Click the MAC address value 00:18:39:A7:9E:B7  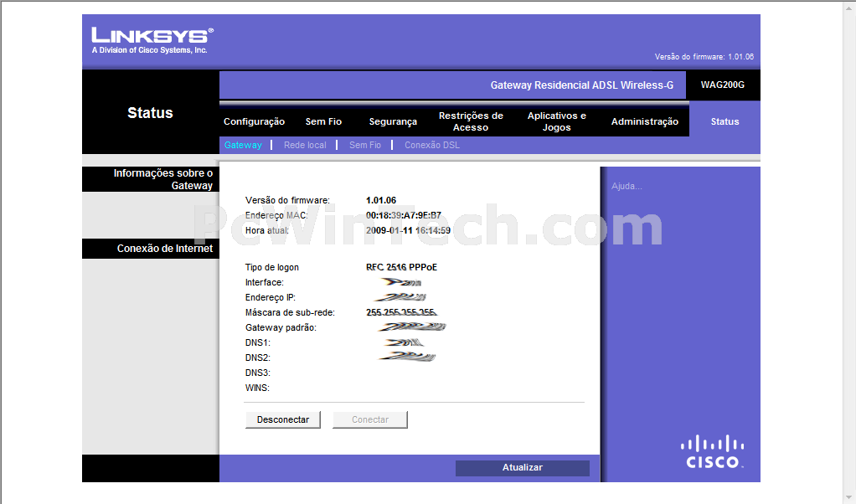(x=404, y=215)
